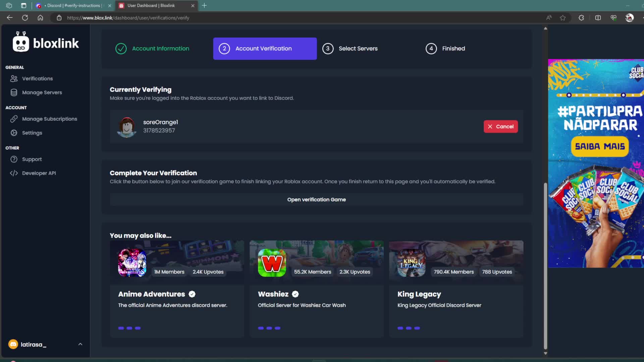
Task: Click the browser address bar
Action: click(x=201, y=18)
